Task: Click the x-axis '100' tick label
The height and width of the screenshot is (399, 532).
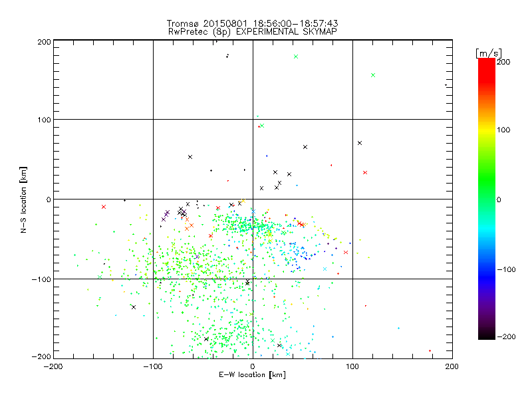Action: click(x=352, y=366)
